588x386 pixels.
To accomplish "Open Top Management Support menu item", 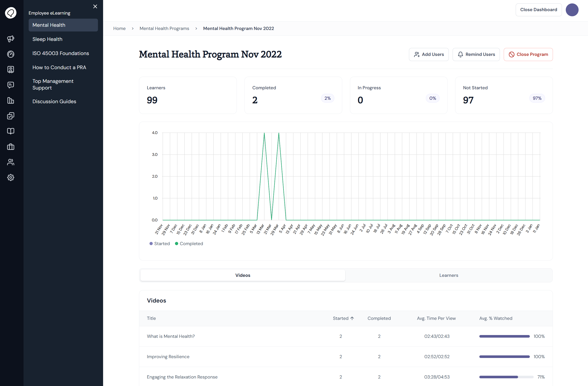I will [63, 84].
